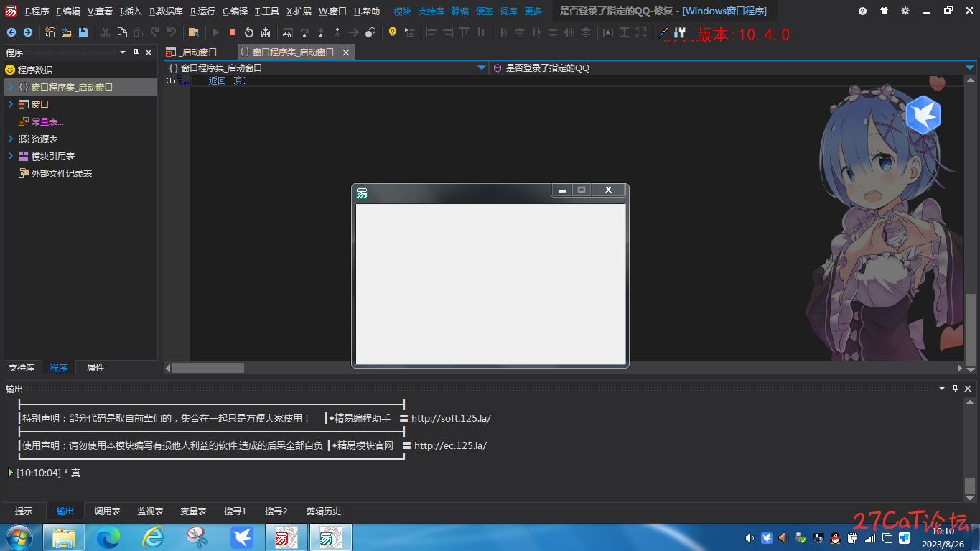Pin the 程序 panel
The height and width of the screenshot is (551, 980).
(x=136, y=52)
